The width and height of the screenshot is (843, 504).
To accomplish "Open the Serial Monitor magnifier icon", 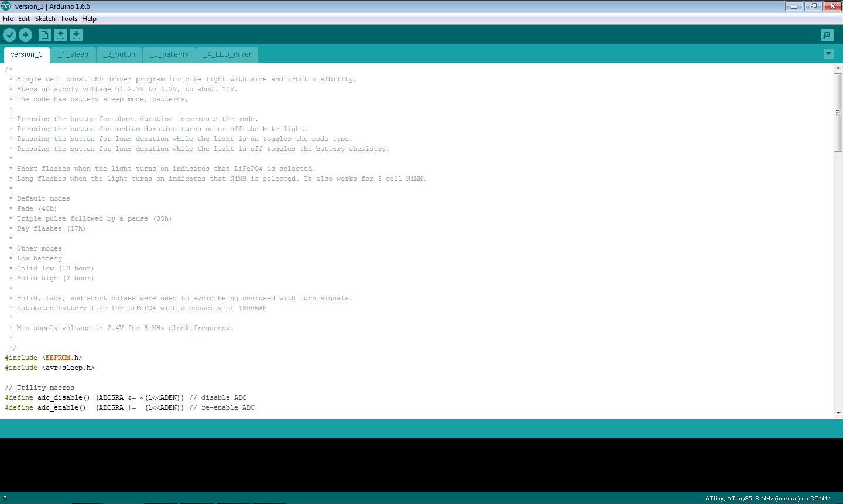I will point(827,35).
